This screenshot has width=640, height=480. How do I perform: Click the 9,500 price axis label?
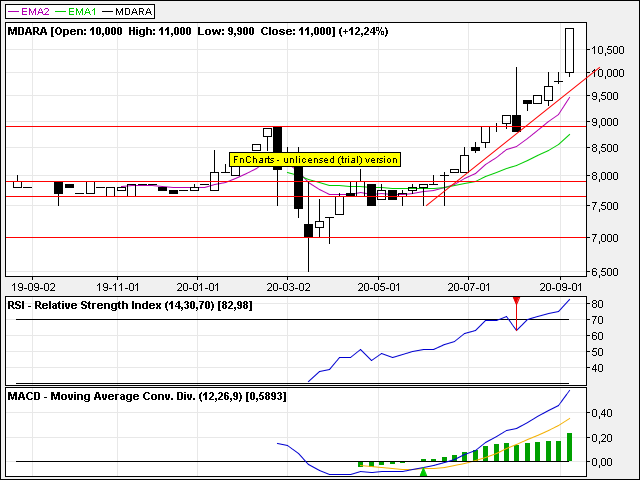(x=605, y=96)
